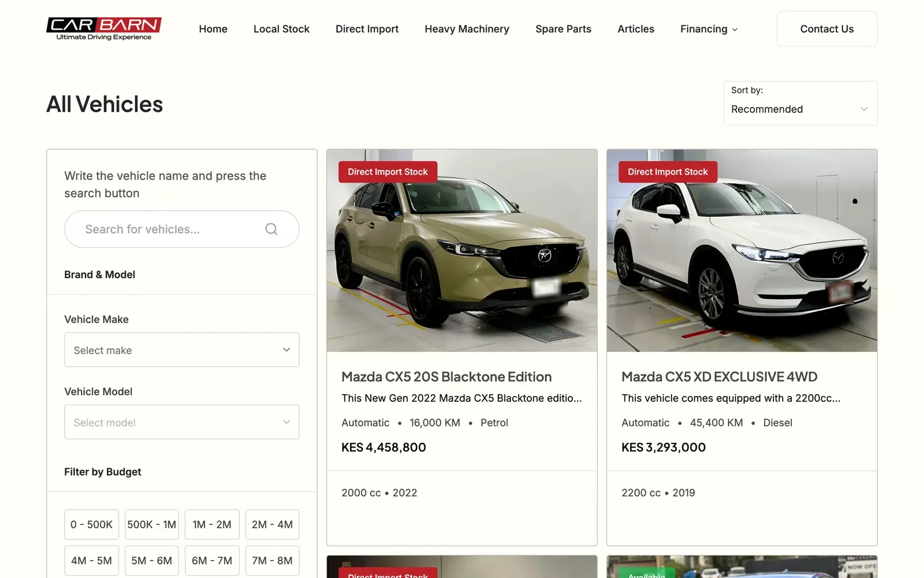Click the 16,000 KM mileage text
Screen dimensions: 924x578
pyautogui.click(x=435, y=423)
